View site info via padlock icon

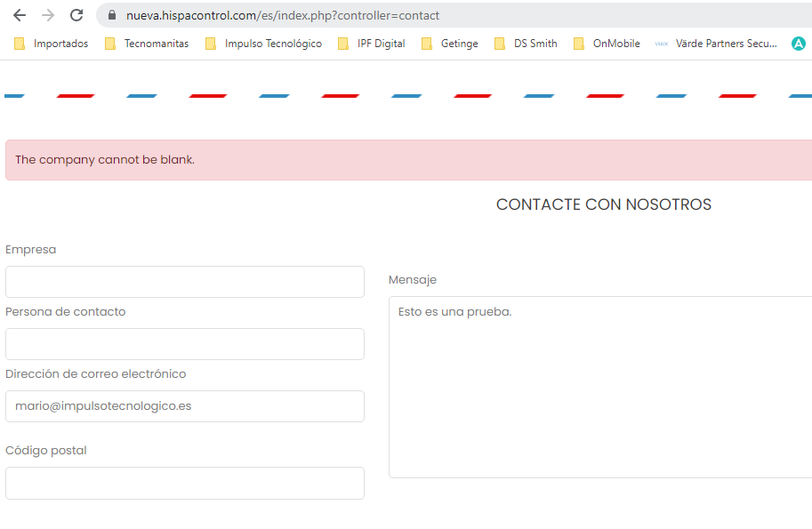click(x=112, y=15)
